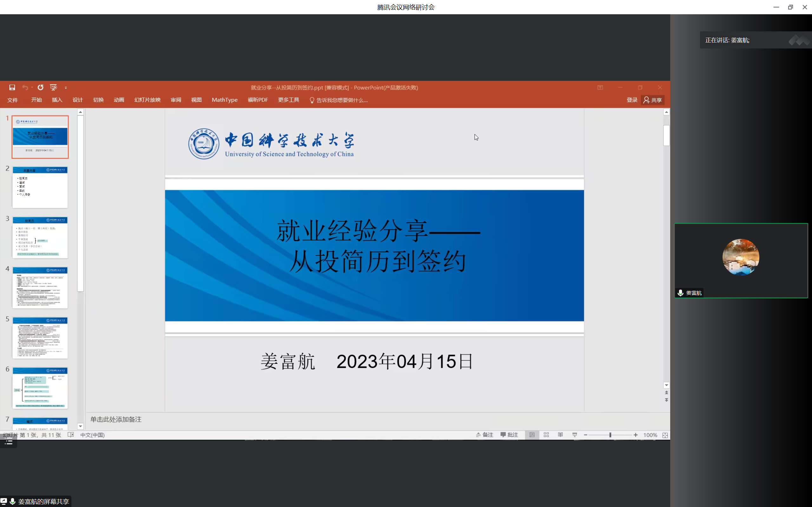
Task: Toggle the 备注 notes pane button
Action: point(485,435)
